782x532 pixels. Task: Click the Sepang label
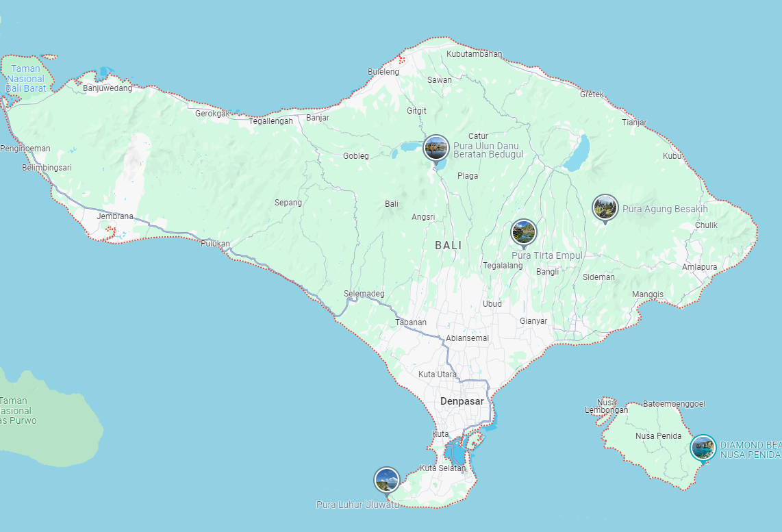[x=288, y=203]
